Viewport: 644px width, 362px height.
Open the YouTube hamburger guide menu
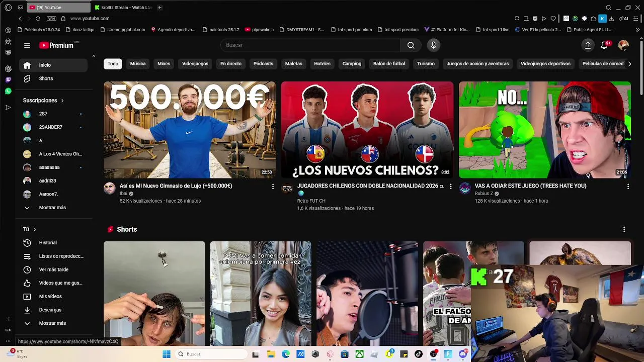tap(27, 45)
